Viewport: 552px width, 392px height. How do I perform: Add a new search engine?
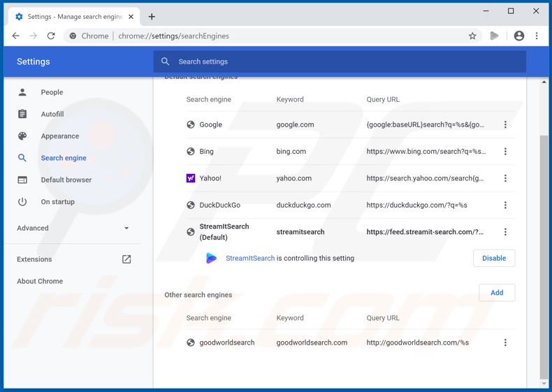coord(496,293)
